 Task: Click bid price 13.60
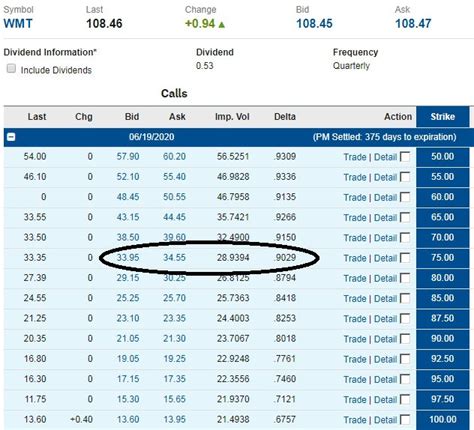[128, 419]
